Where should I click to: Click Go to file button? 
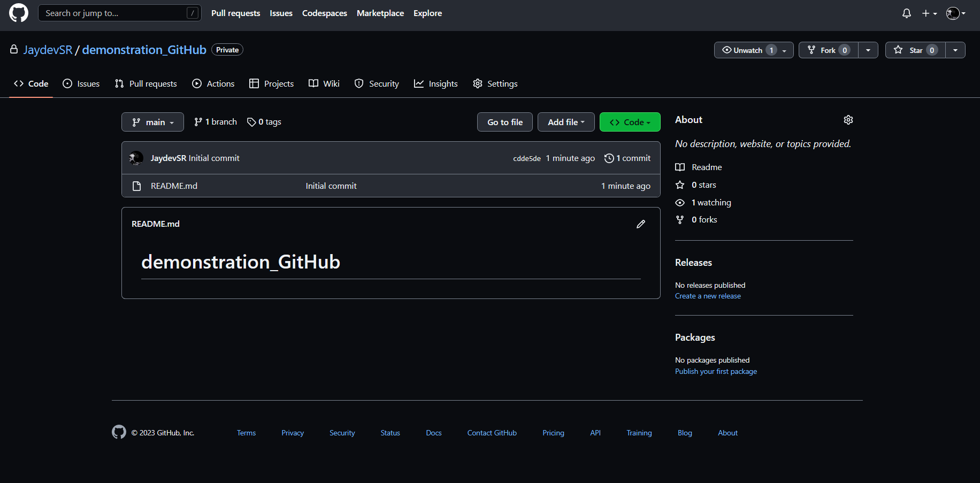click(505, 122)
